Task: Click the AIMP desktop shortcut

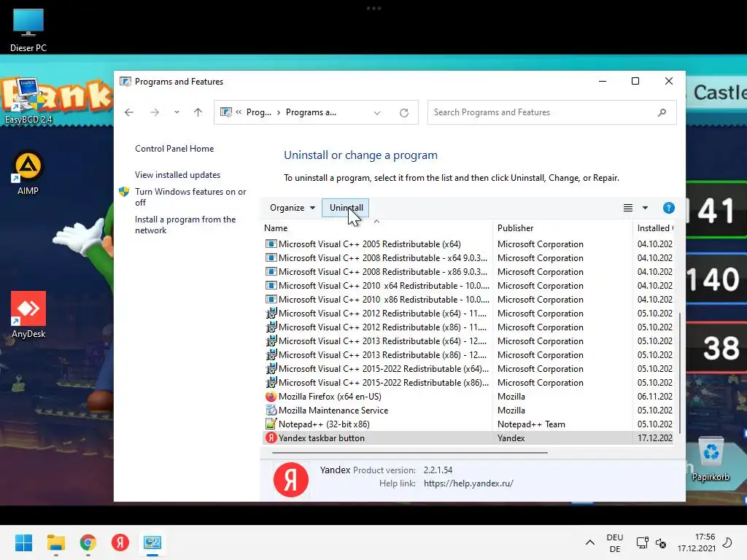Action: (28, 174)
